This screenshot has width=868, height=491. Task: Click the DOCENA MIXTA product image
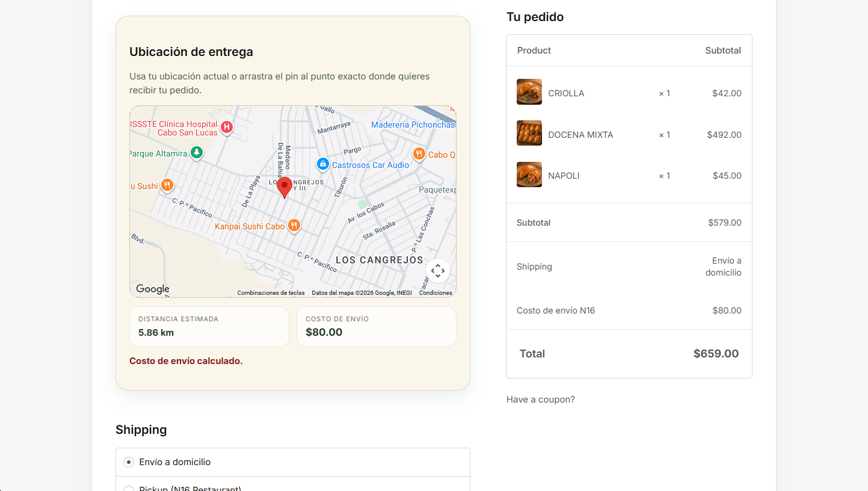(529, 133)
